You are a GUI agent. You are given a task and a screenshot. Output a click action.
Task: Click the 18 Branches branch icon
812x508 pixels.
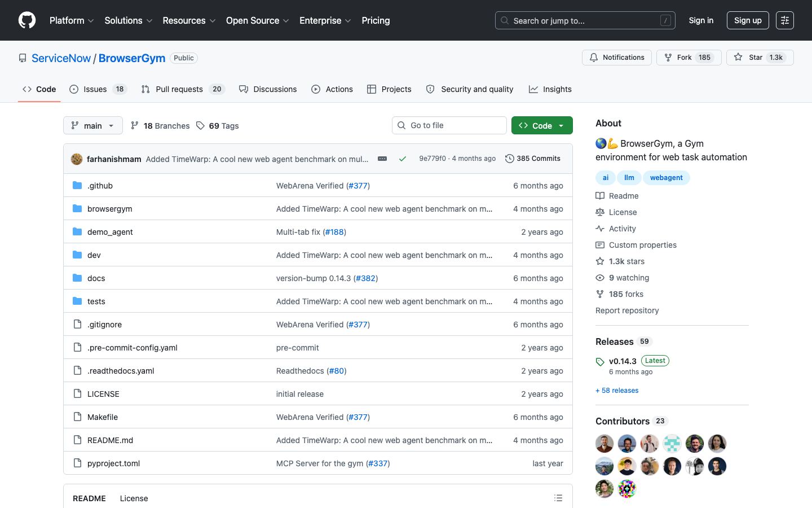click(135, 125)
